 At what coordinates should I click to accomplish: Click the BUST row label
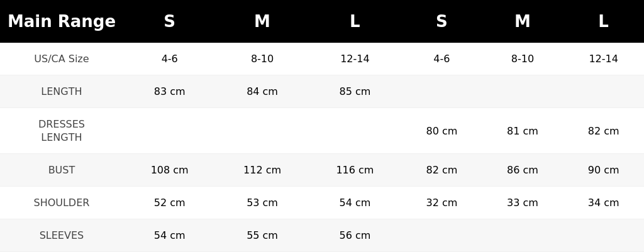pyautogui.click(x=62, y=170)
